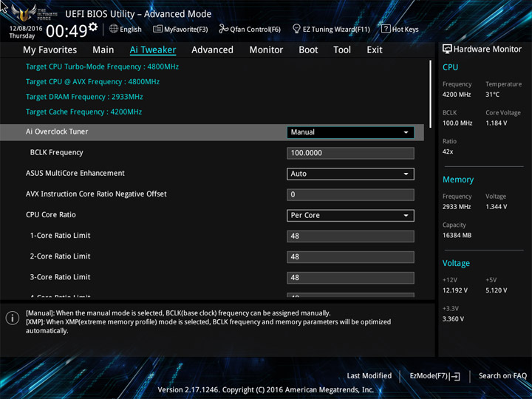Go to the Boot tab

coord(308,50)
